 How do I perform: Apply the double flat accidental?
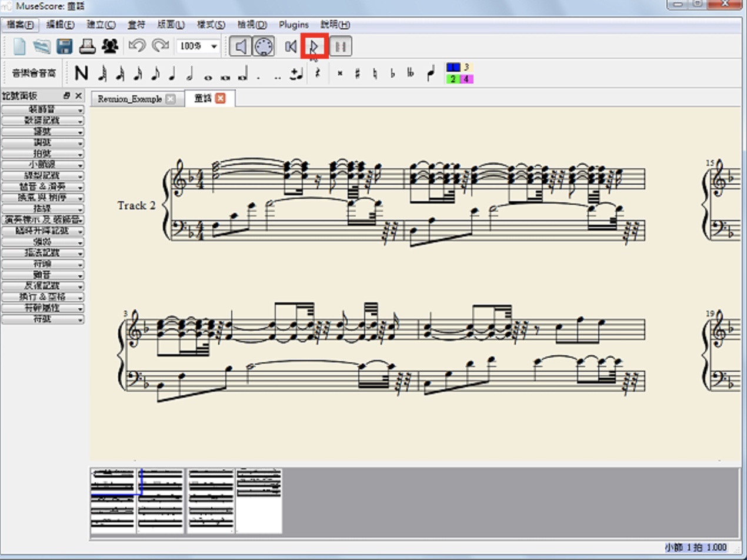pyautogui.click(x=411, y=74)
